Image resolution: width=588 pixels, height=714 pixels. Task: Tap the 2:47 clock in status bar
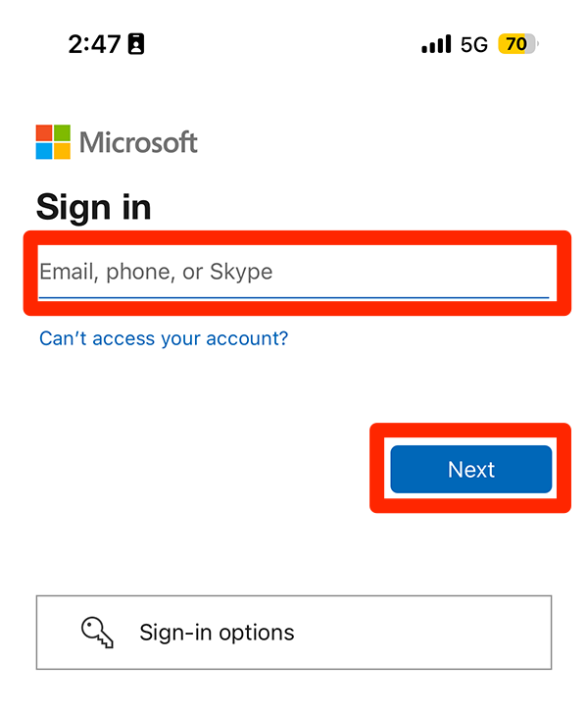pos(94,44)
